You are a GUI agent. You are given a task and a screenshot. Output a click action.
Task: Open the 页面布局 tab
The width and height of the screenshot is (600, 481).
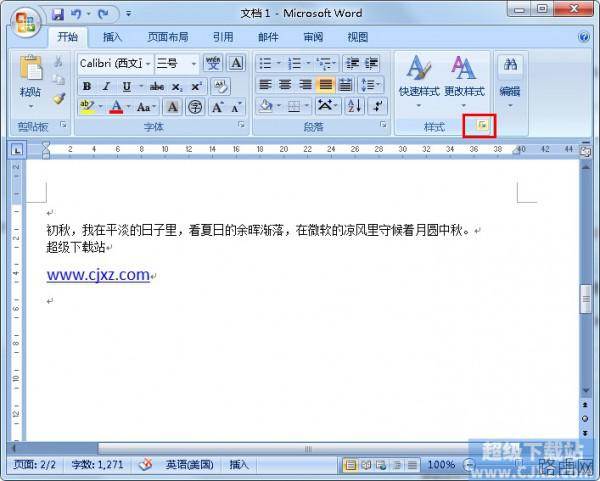[168, 37]
